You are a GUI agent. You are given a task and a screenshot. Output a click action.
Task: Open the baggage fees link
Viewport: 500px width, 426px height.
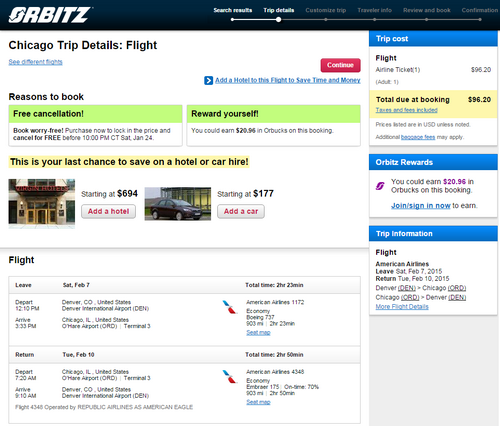point(418,137)
